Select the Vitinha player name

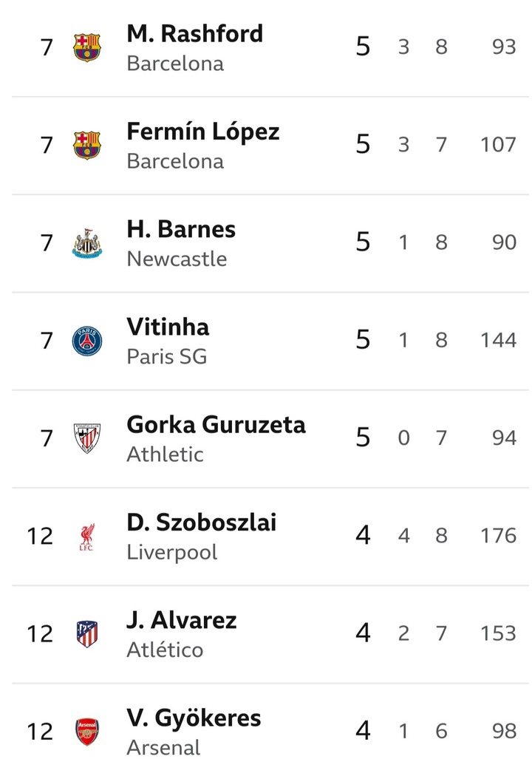click(168, 327)
